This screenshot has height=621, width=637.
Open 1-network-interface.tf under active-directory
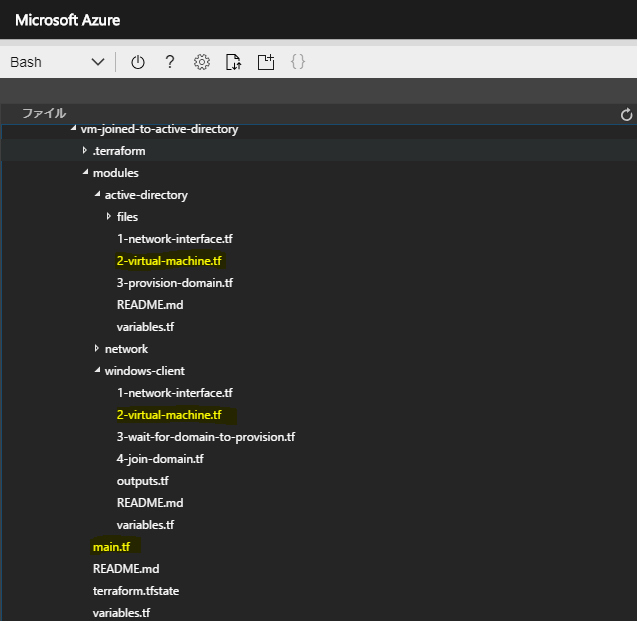[175, 239]
